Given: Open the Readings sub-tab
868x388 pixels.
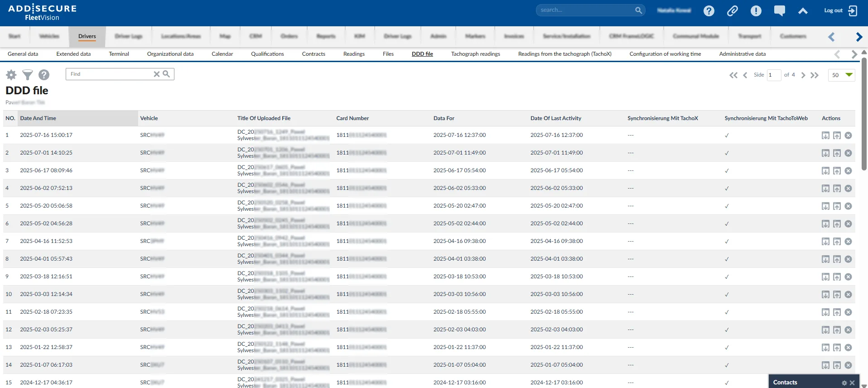Looking at the screenshot, I should coord(354,54).
